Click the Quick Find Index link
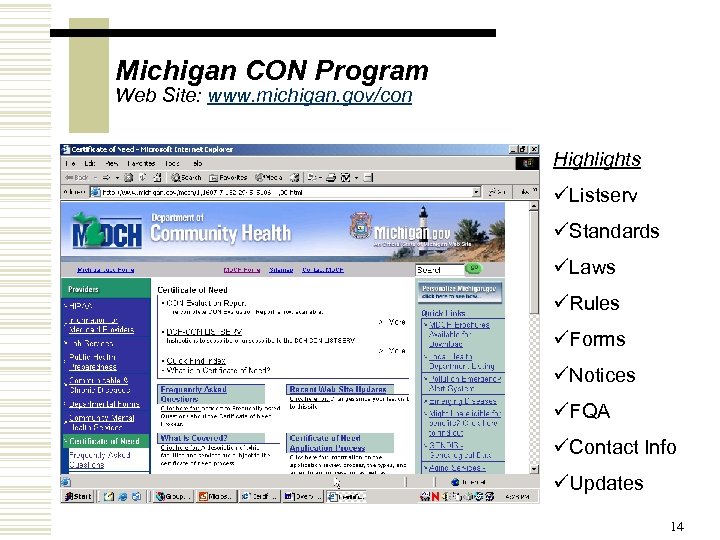 (196, 361)
